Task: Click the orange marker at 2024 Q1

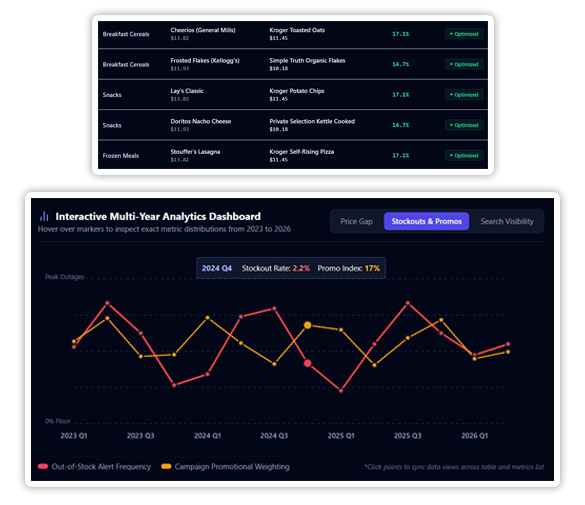Action: 207,318
